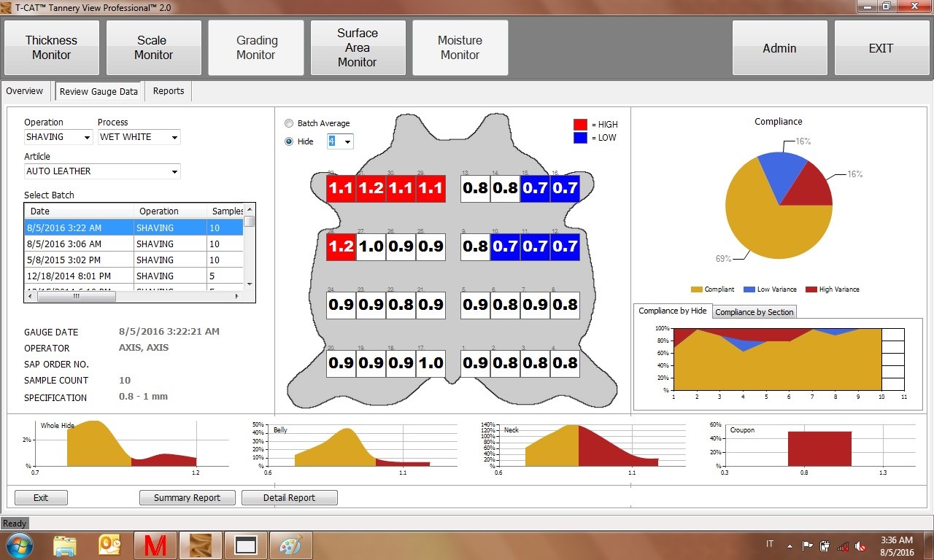The width and height of the screenshot is (934, 560).
Task: Click the leather-textured taskbar app icon
Action: click(200, 545)
